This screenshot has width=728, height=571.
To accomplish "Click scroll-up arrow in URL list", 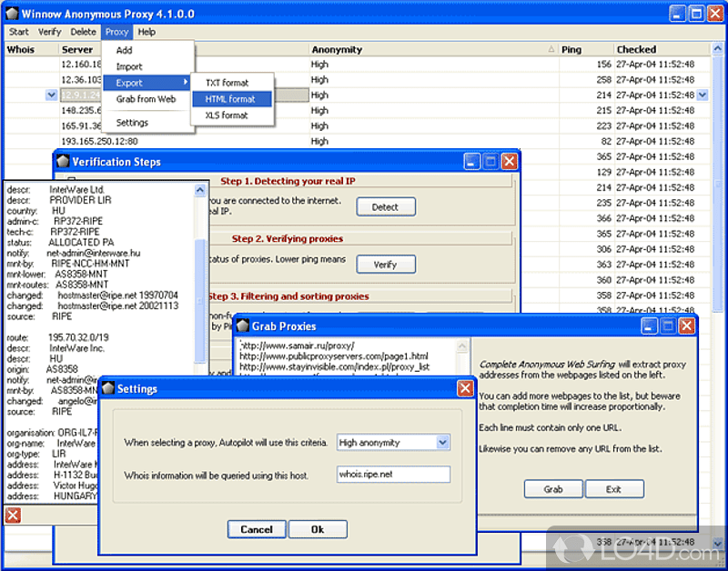I will click(x=462, y=346).
